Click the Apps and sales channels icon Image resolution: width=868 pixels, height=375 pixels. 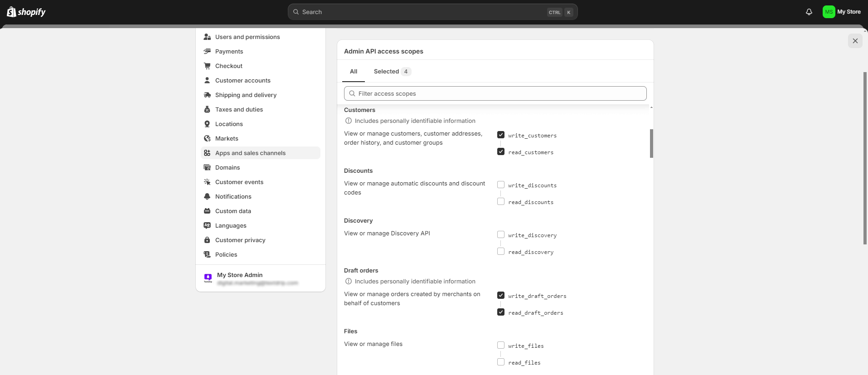click(x=207, y=153)
